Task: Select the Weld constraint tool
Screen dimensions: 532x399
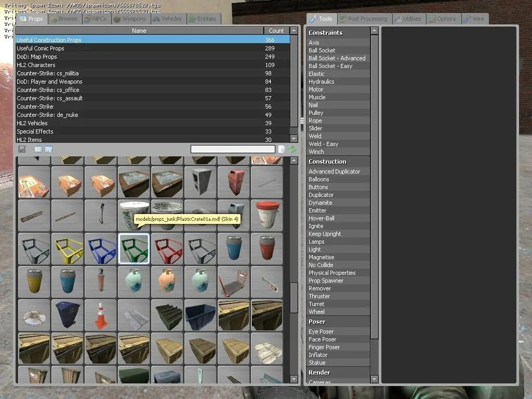Action: (338, 136)
